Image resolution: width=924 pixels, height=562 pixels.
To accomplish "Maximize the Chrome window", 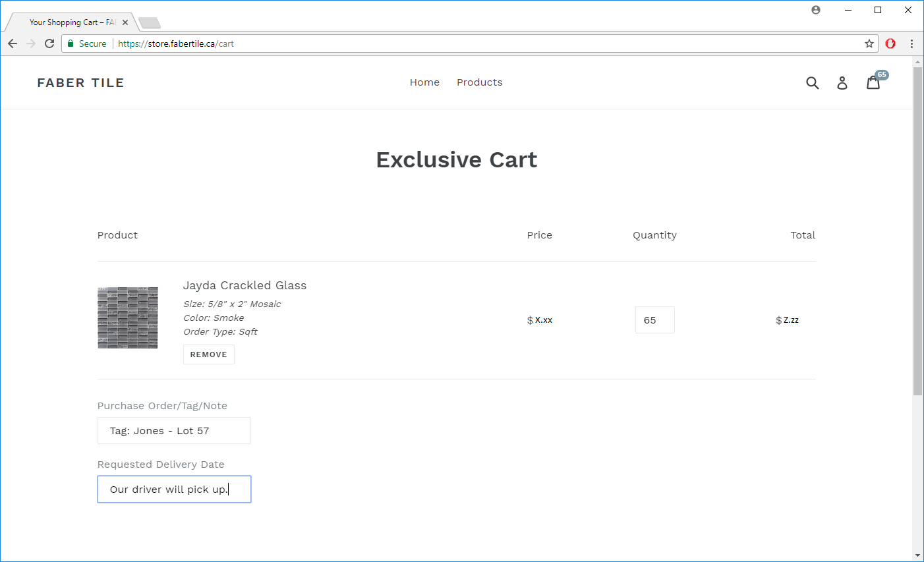I will click(878, 10).
